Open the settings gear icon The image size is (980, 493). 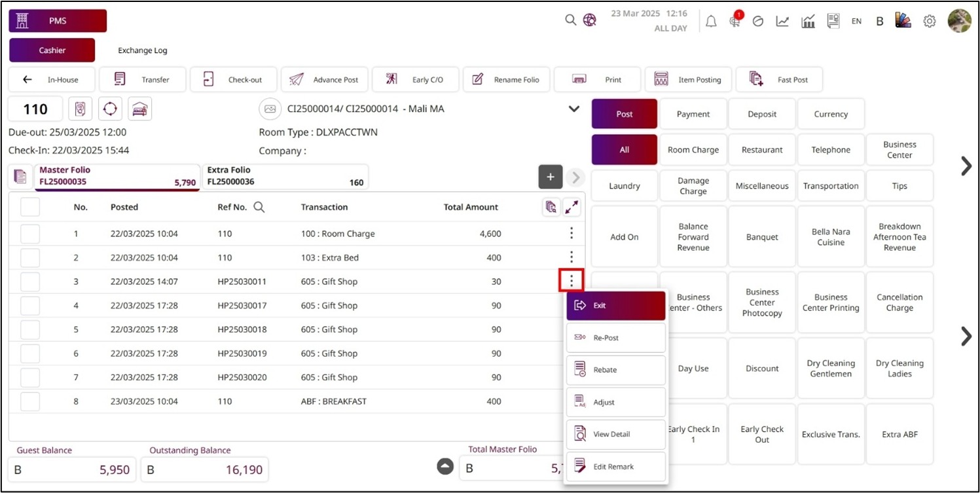coord(929,22)
